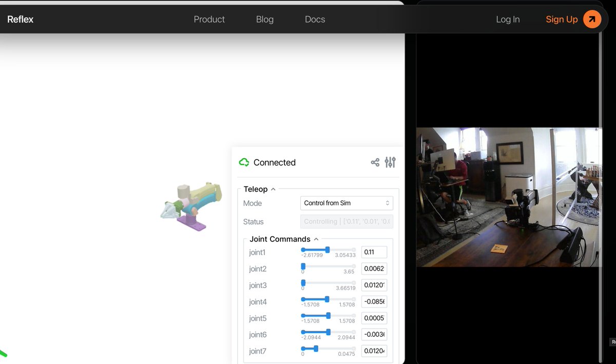Click the vertical scrollbar of the camera panel
Screen dimensions: 616x364
(600, 197)
